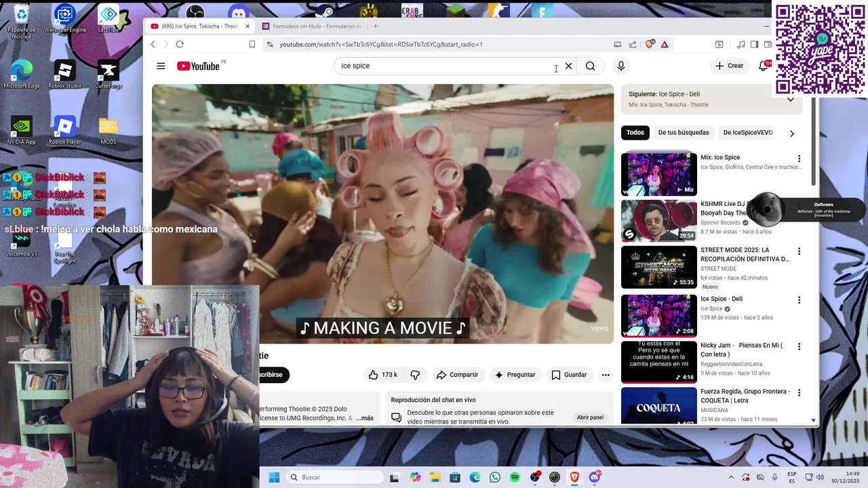Screen dimensions: 868x488
Task: Open options for 'STREET MODE 2025' video
Action: 799,251
